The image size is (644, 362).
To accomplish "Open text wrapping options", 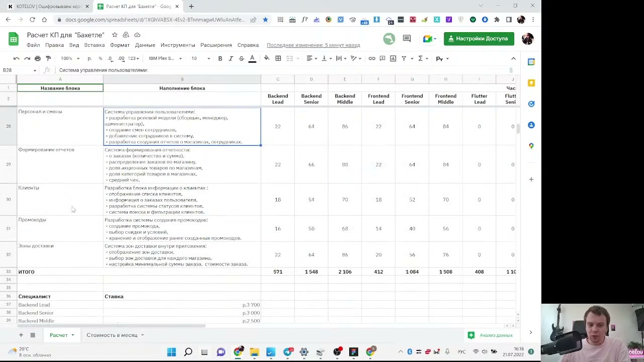I will (341, 58).
